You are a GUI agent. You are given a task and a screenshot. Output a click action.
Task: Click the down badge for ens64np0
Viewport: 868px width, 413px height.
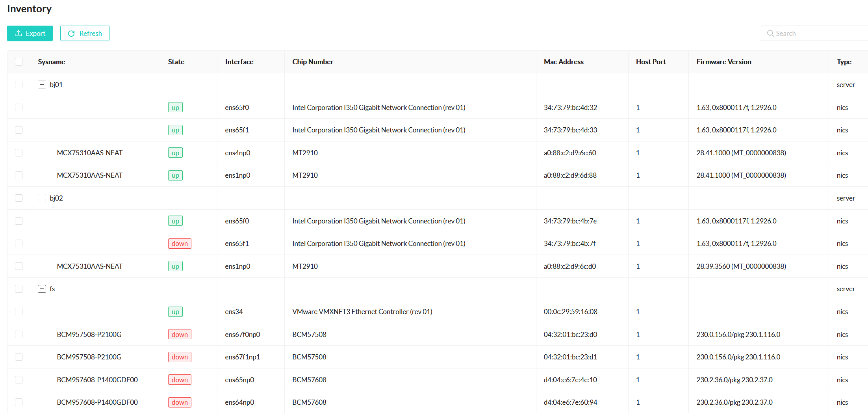[x=180, y=402]
